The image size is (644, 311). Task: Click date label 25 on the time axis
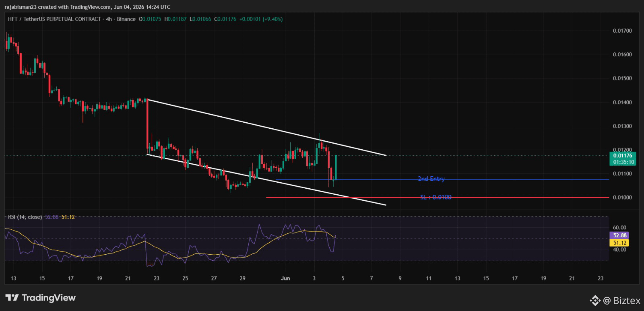[185, 278]
